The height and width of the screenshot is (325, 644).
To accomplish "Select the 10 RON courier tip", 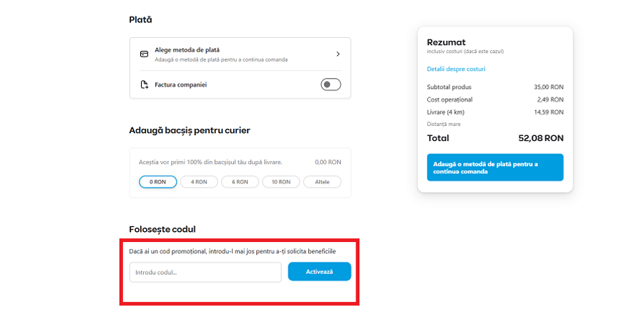I will point(281,182).
